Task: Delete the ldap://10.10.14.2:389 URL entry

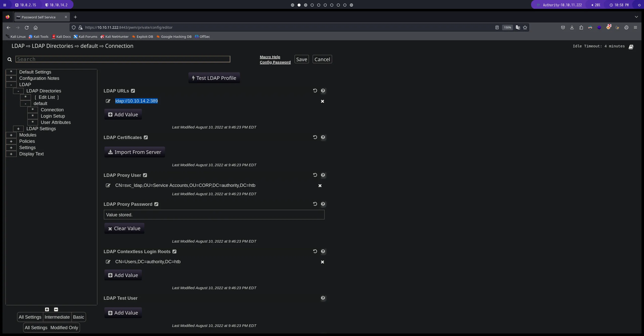Action: pos(323,101)
